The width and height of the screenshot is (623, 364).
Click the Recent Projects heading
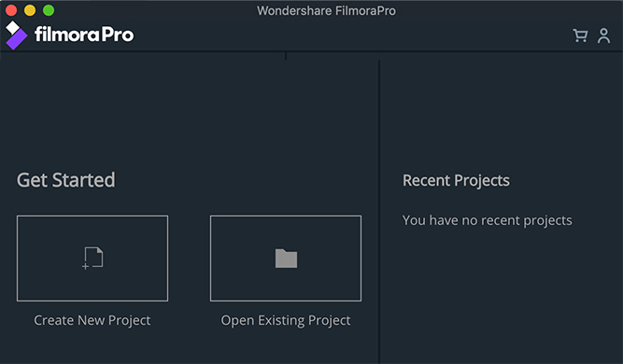456,181
